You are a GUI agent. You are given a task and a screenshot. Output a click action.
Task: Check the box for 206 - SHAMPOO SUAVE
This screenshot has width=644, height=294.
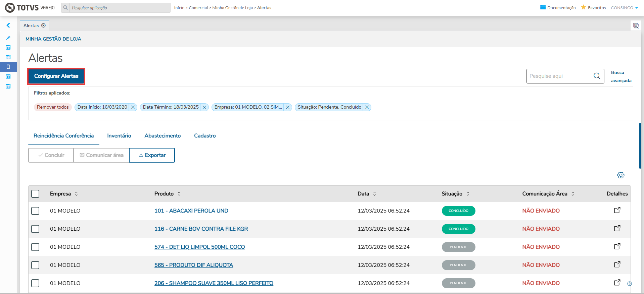pyautogui.click(x=35, y=283)
